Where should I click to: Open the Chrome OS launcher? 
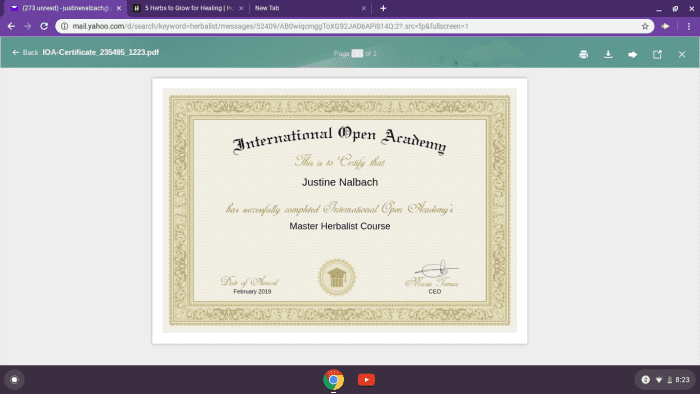14,380
